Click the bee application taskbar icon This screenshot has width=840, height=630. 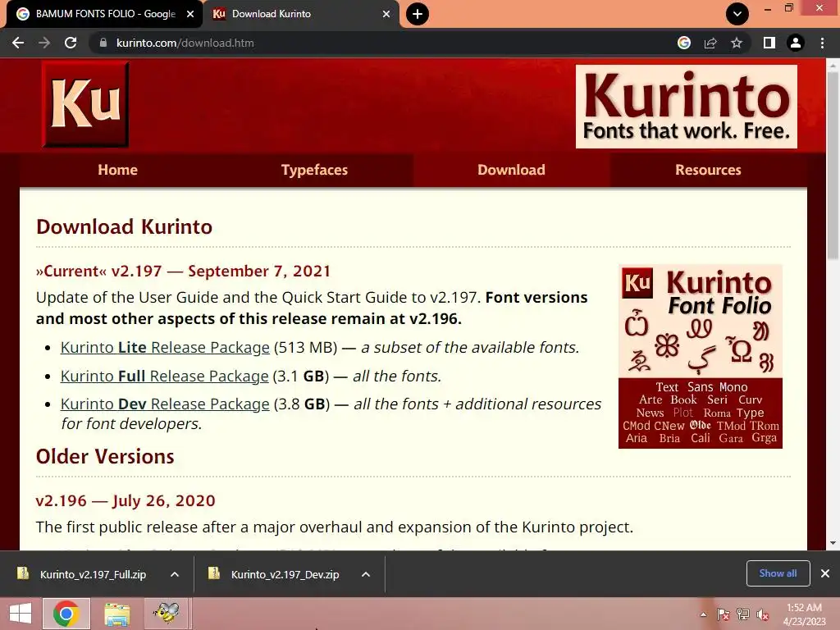click(x=166, y=614)
